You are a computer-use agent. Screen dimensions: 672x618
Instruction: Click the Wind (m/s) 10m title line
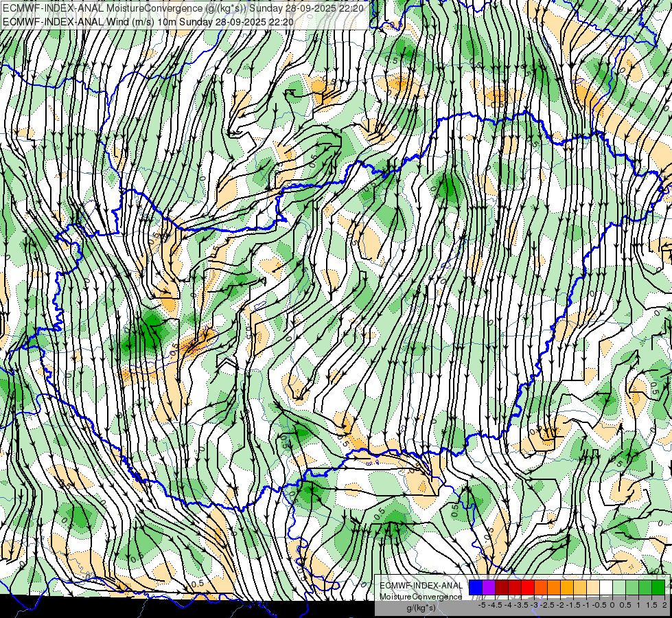pos(148,21)
